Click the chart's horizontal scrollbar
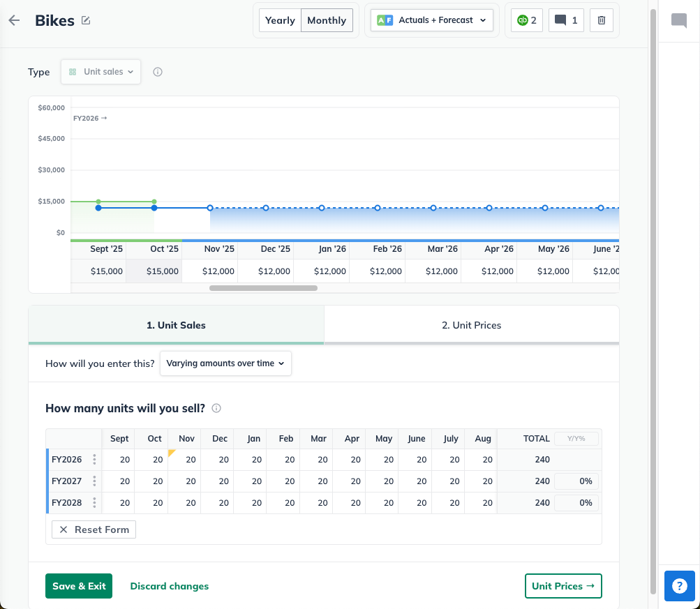The height and width of the screenshot is (609, 700). (x=263, y=287)
